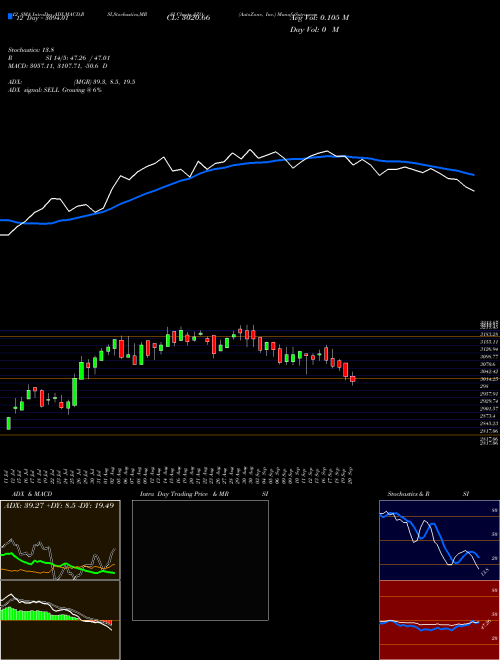Click the 'Stochastics: 13.8' reading
The height and width of the screenshot is (660, 500).
[x=29, y=50]
